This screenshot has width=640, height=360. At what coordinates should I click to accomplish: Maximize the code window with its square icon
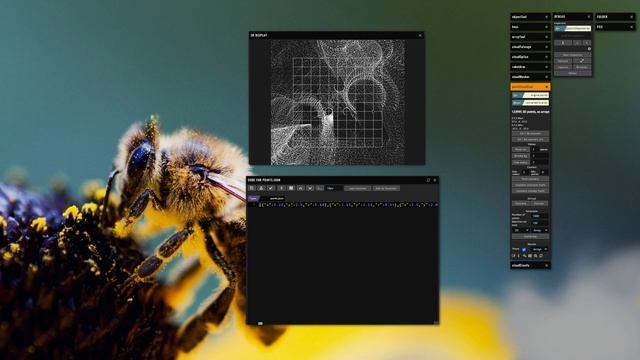[x=428, y=180]
